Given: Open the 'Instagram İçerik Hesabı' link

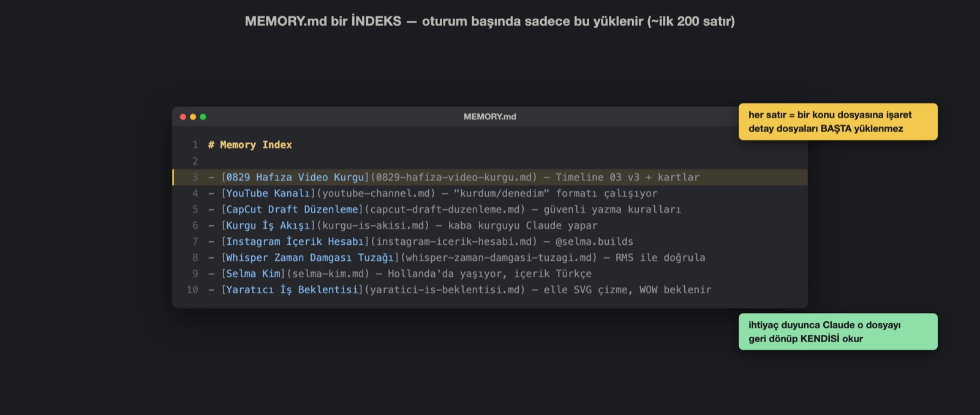Looking at the screenshot, I should click(295, 242).
